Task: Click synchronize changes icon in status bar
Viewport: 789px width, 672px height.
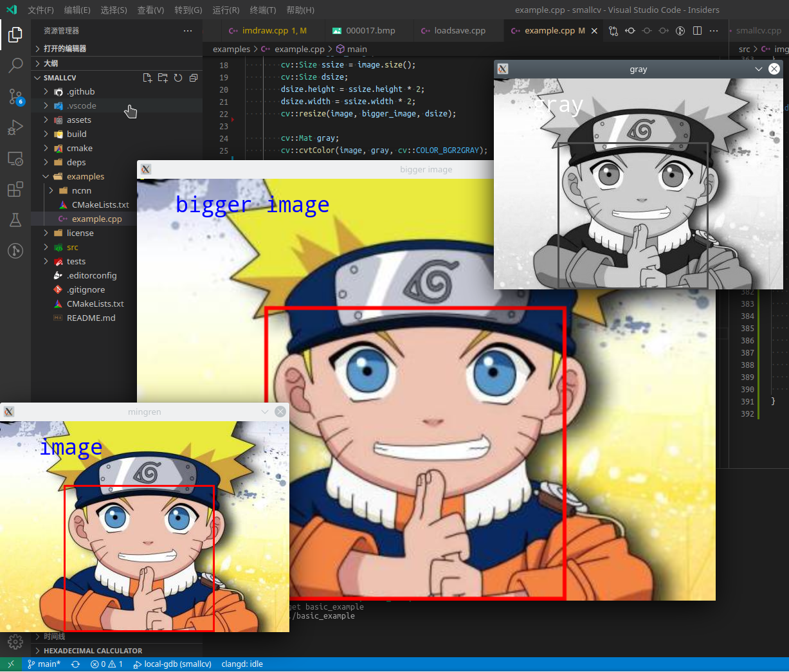Action: (x=75, y=664)
